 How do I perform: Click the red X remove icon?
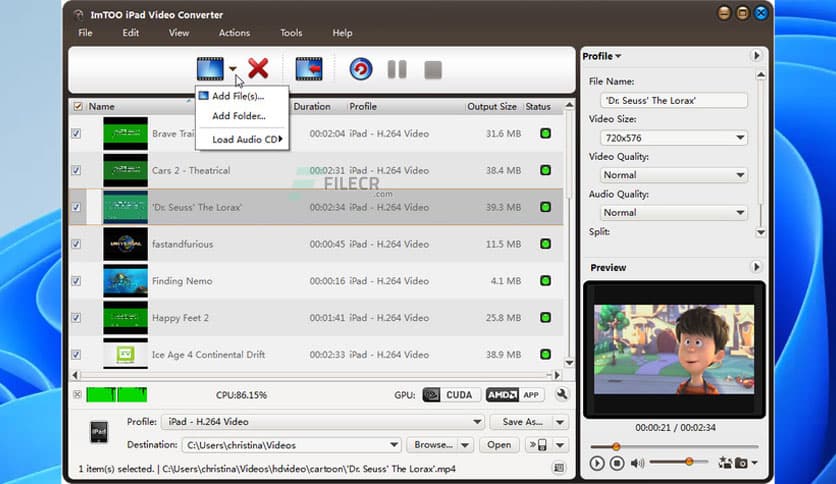[x=259, y=69]
